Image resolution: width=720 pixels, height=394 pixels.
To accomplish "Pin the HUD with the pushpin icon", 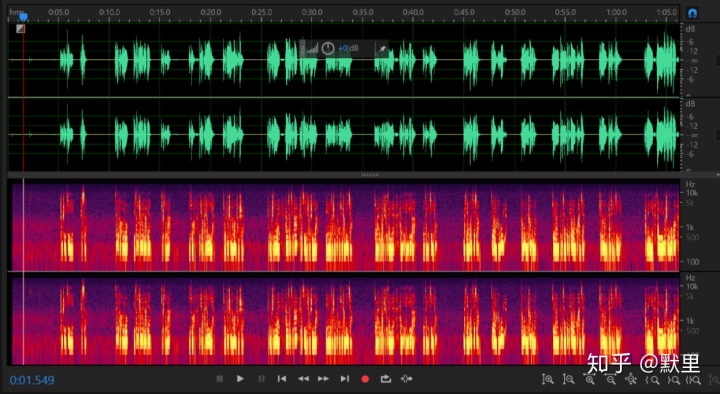I will [x=382, y=49].
